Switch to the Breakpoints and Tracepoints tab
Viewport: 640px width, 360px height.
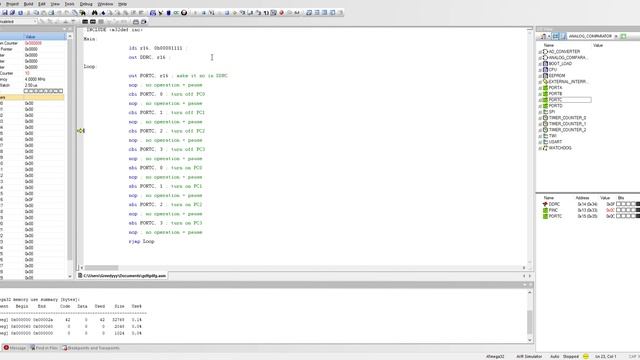tap(91, 348)
